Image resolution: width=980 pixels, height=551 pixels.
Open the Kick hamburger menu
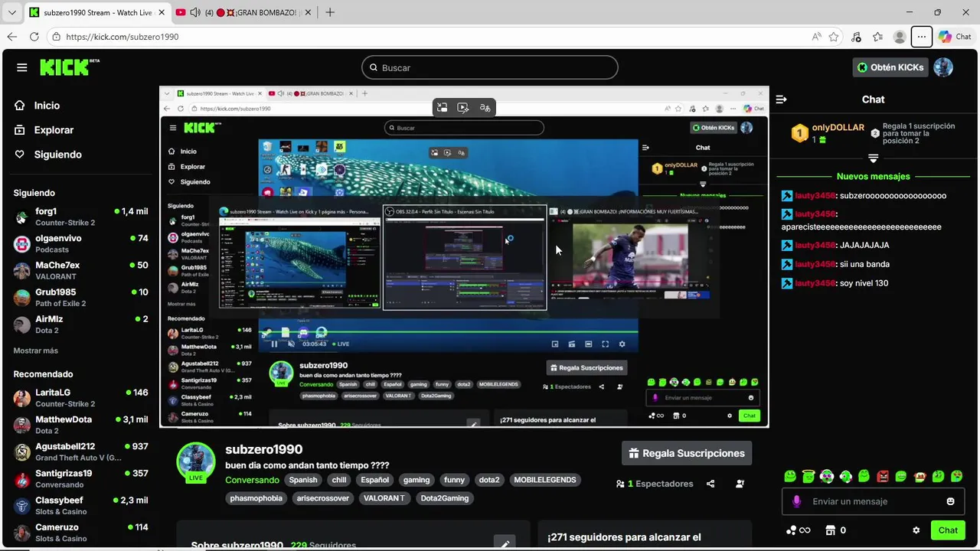(22, 67)
